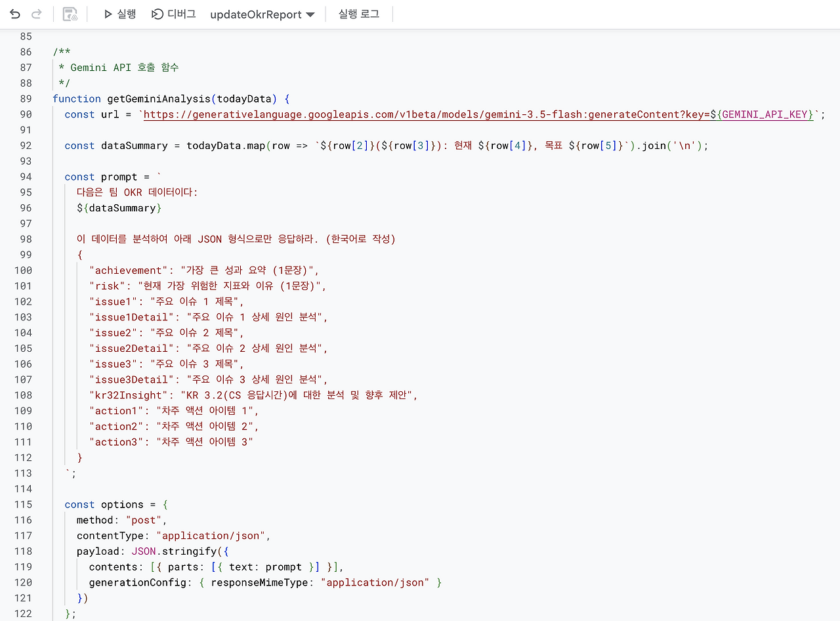Open the updateOkrReport function dropdown
840x621 pixels.
point(262,14)
